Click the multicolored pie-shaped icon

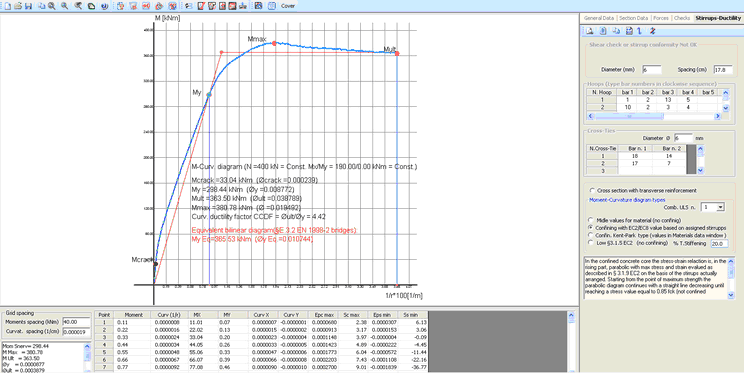[x=159, y=6]
